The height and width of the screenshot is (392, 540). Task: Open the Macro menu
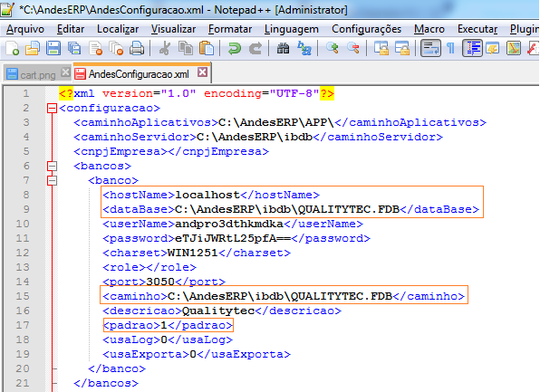click(429, 29)
